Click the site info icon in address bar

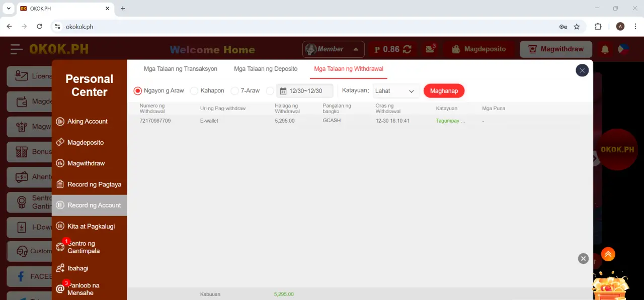[57, 27]
